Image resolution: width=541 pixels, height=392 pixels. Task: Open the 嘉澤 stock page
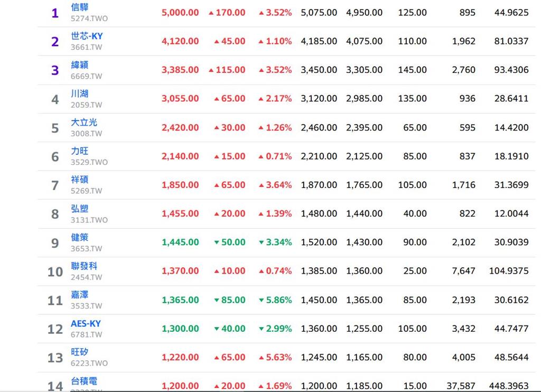tap(80, 294)
